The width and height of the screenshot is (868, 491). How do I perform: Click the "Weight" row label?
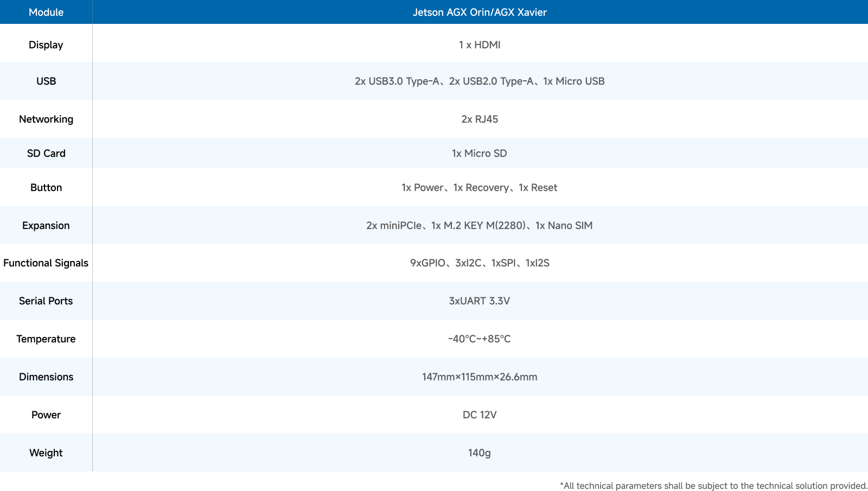pos(46,453)
